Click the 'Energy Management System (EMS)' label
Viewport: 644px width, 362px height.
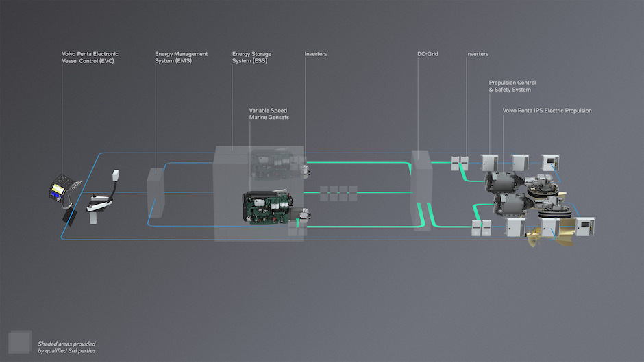pyautogui.click(x=181, y=57)
